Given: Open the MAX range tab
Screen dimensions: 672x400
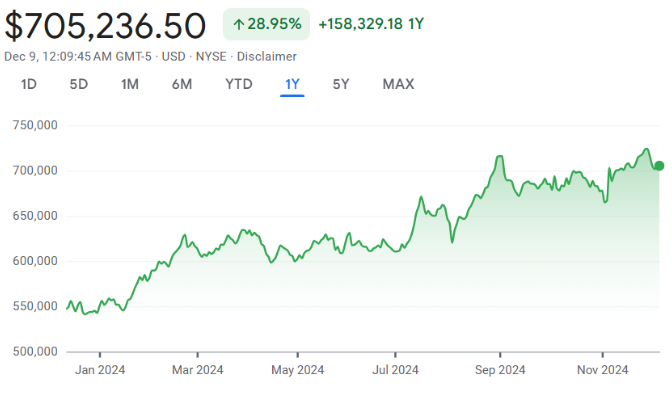Looking at the screenshot, I should pyautogui.click(x=399, y=84).
